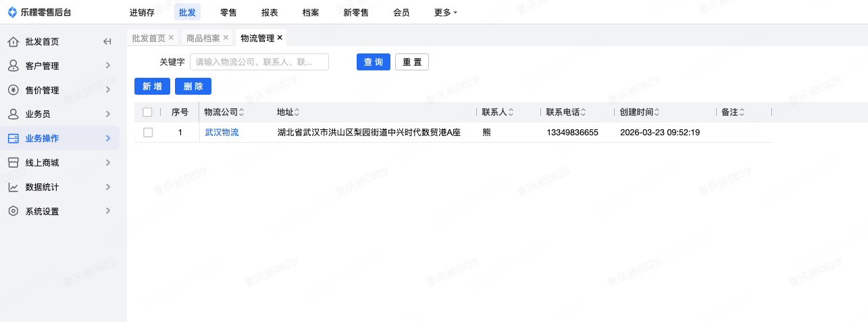Open the 更多 dropdown menu
This screenshot has width=868, height=322.
445,12
